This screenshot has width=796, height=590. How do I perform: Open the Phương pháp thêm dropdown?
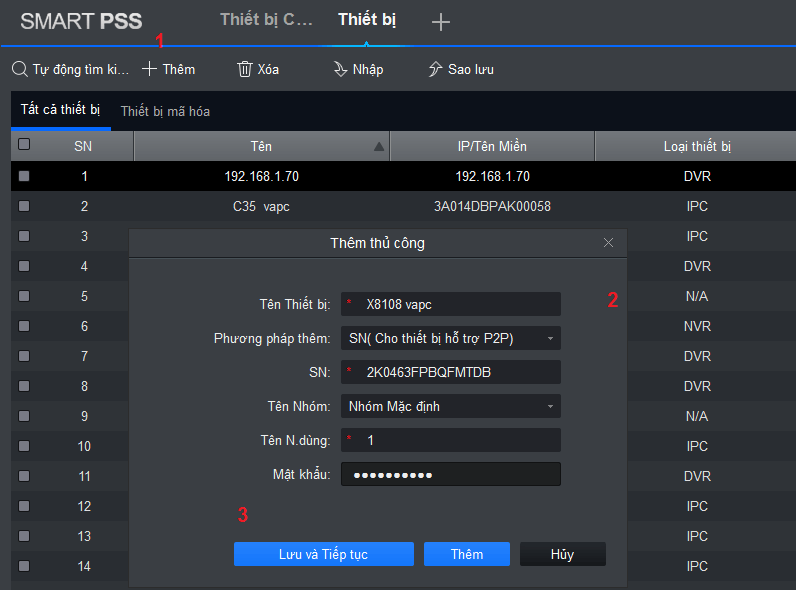pyautogui.click(x=451, y=338)
